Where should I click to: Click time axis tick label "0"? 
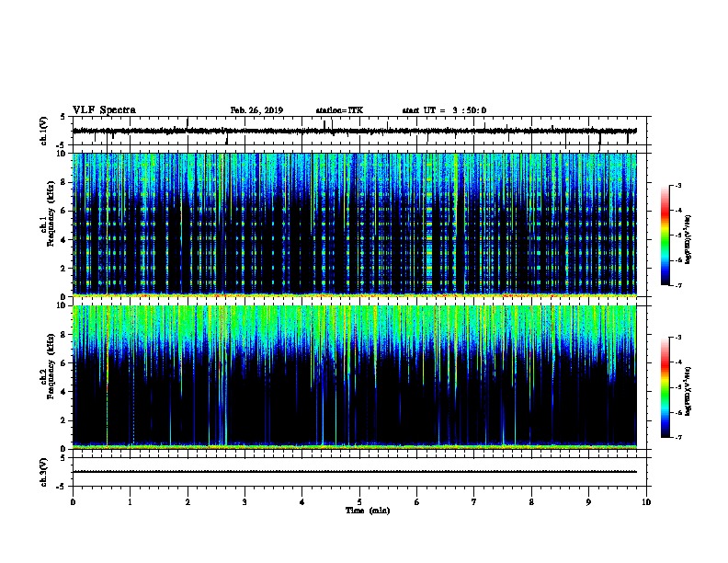pyautogui.click(x=73, y=502)
